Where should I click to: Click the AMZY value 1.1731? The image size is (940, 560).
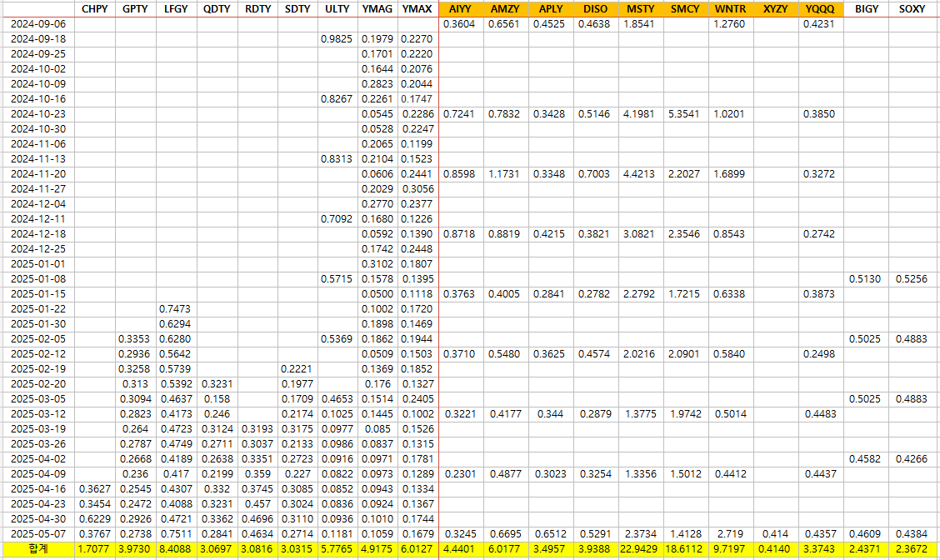click(x=505, y=174)
